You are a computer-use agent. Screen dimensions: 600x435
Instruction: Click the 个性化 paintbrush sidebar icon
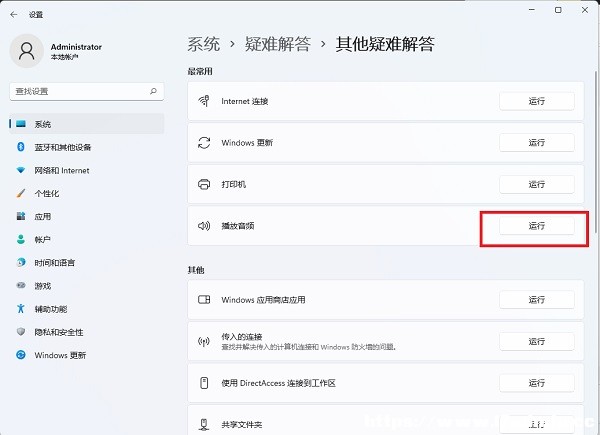(x=21, y=193)
